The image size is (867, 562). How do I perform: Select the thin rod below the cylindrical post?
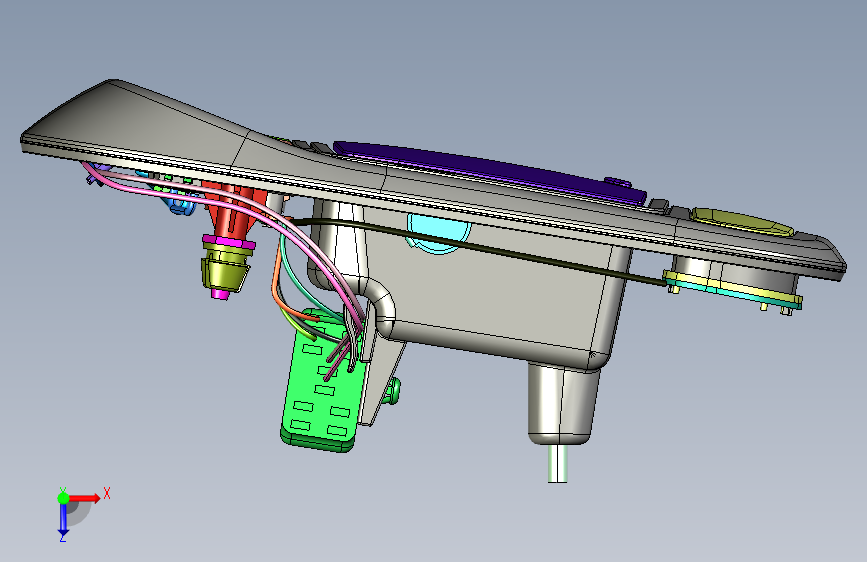557,464
